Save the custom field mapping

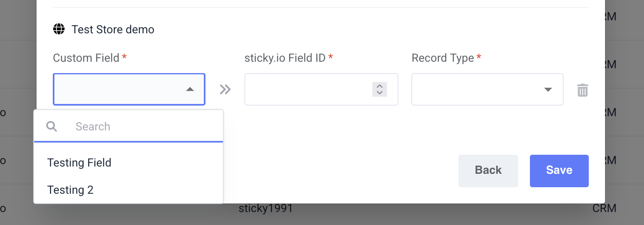[559, 171]
